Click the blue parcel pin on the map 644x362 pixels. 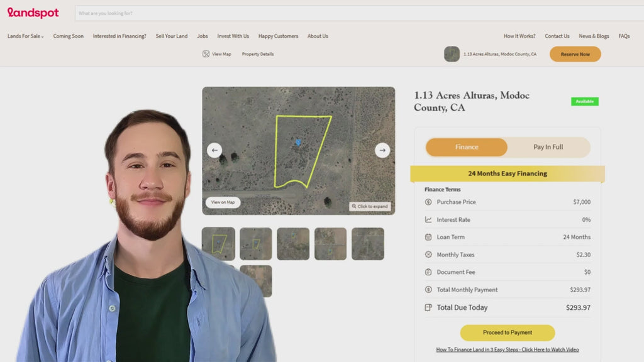(x=297, y=143)
